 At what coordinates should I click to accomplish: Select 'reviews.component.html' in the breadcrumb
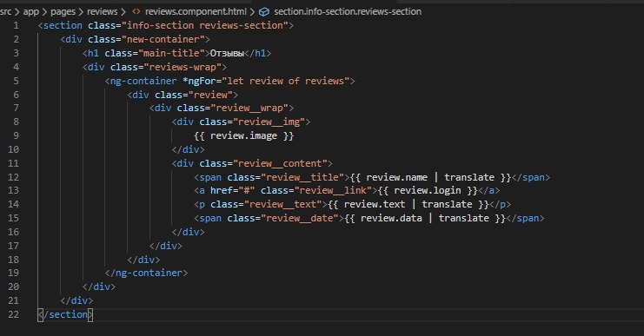196,11
